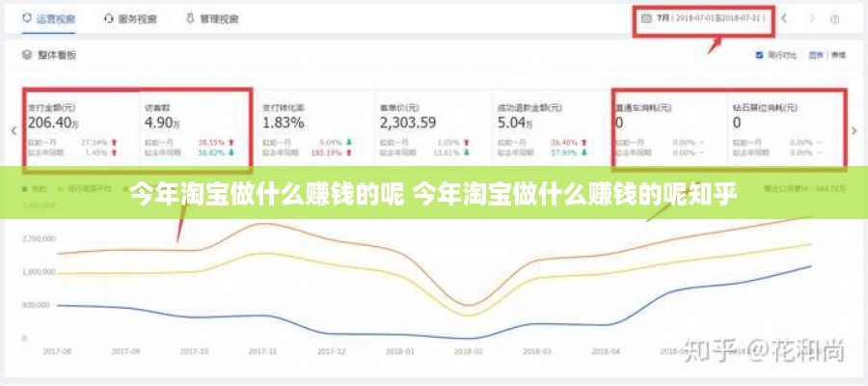
Task: Switch to the 服务视窗 tab
Action: click(130, 19)
